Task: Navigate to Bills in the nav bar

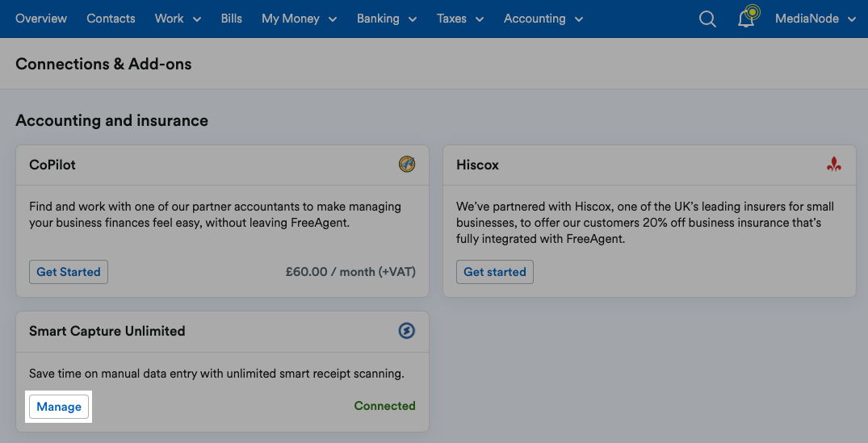Action: click(x=232, y=19)
